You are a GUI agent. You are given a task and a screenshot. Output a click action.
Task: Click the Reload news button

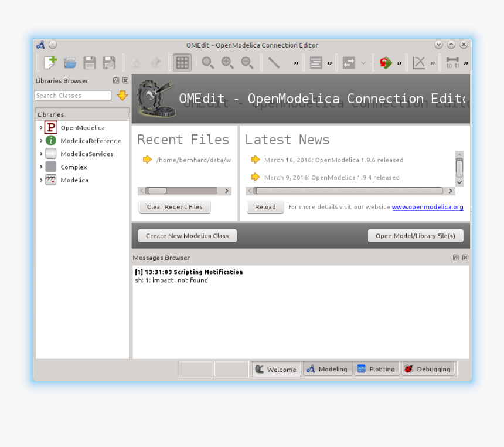click(x=265, y=207)
